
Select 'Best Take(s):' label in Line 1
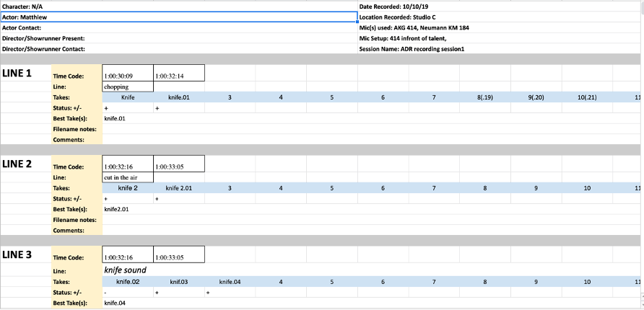(77, 118)
